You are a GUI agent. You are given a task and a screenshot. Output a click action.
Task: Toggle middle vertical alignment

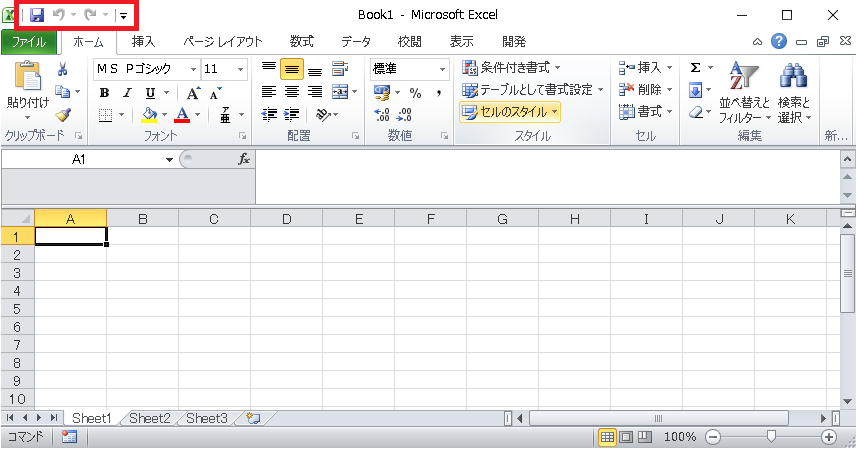(292, 69)
